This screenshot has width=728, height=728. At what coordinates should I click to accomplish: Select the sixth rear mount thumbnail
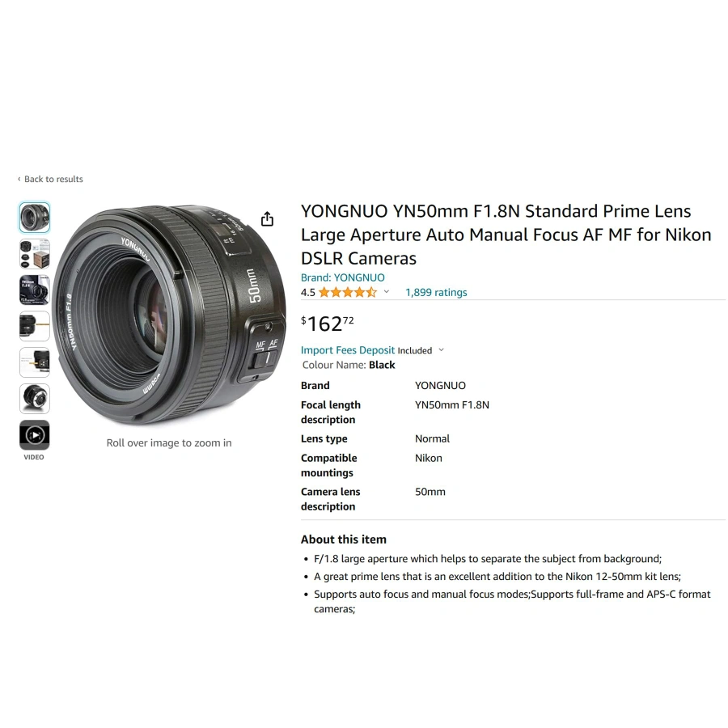click(34, 399)
